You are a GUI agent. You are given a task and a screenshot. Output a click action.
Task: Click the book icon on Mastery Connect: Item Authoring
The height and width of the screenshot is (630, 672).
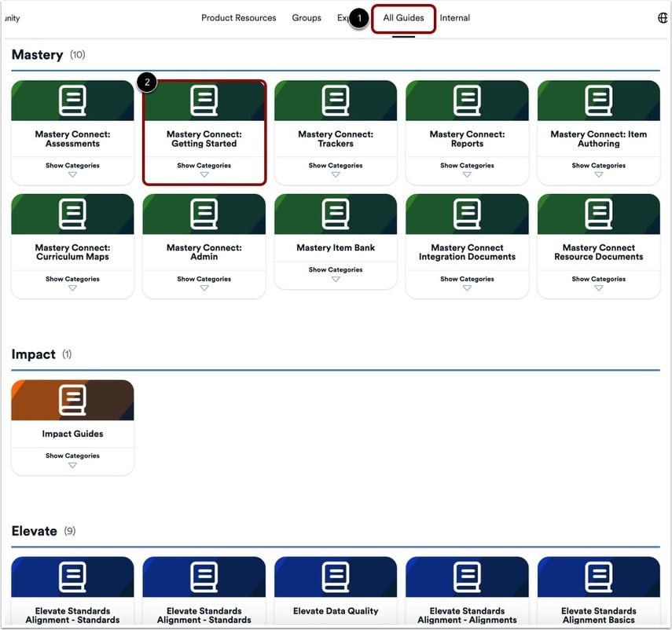tap(599, 101)
